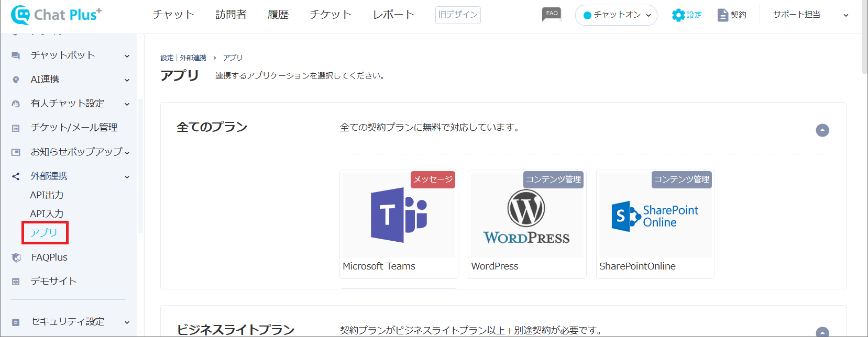Select アプリ in sidebar
The width and height of the screenshot is (868, 337).
tap(44, 233)
